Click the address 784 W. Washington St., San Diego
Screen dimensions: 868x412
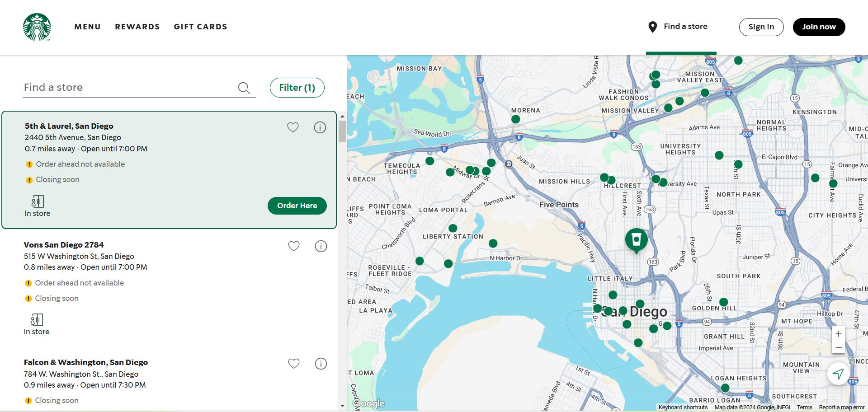[x=81, y=374]
